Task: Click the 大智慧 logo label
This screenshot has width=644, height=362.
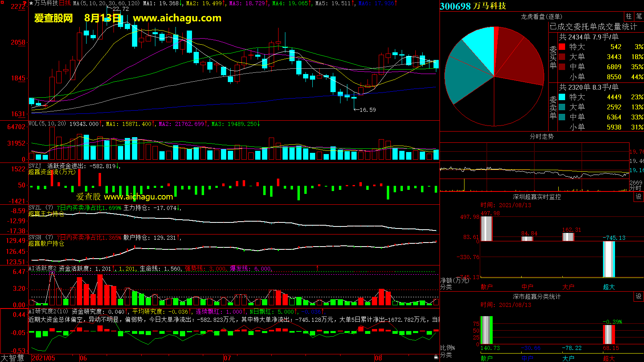Action: pos(13,358)
